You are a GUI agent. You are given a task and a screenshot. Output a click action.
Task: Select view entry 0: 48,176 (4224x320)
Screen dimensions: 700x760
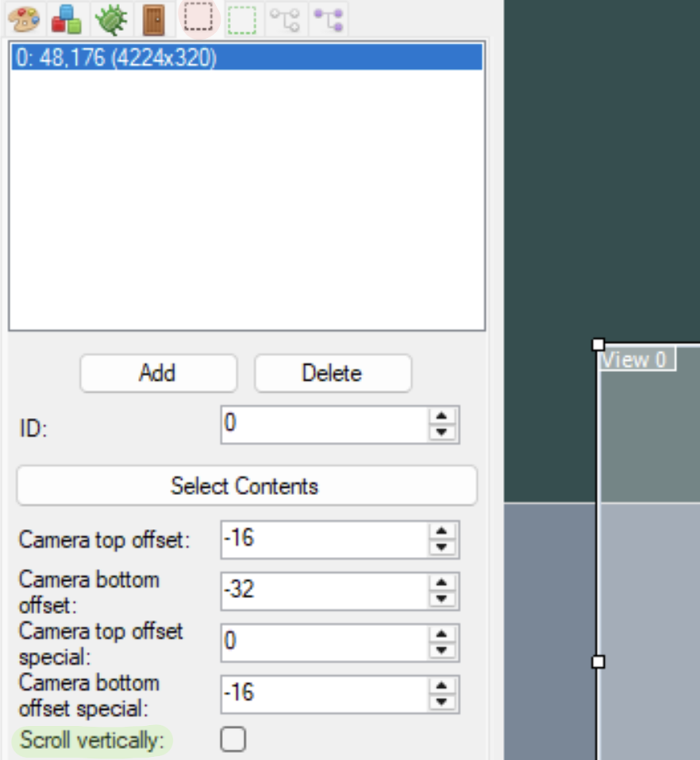248,57
